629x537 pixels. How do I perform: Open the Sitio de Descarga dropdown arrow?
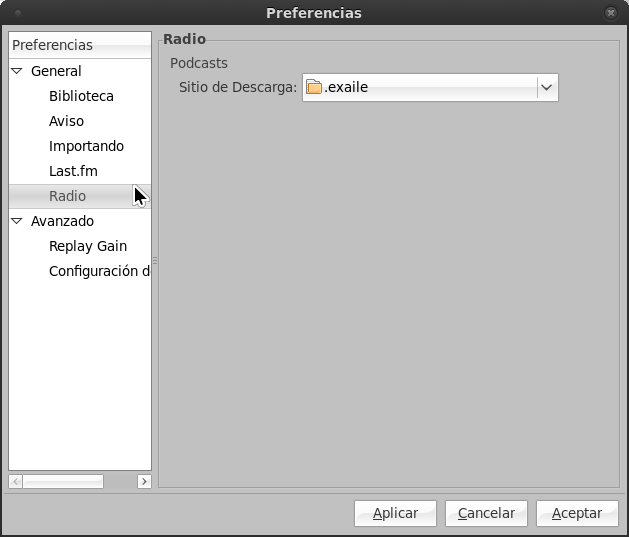[x=546, y=87]
